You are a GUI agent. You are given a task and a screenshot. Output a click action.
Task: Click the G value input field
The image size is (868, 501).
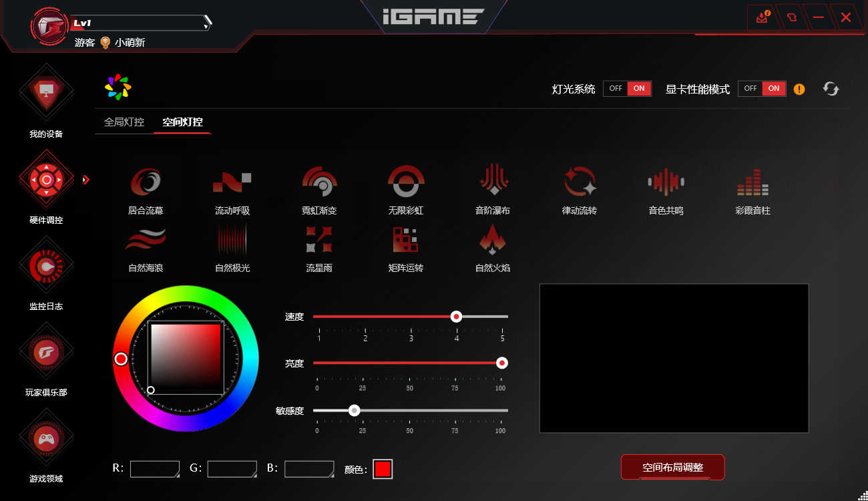point(232,469)
